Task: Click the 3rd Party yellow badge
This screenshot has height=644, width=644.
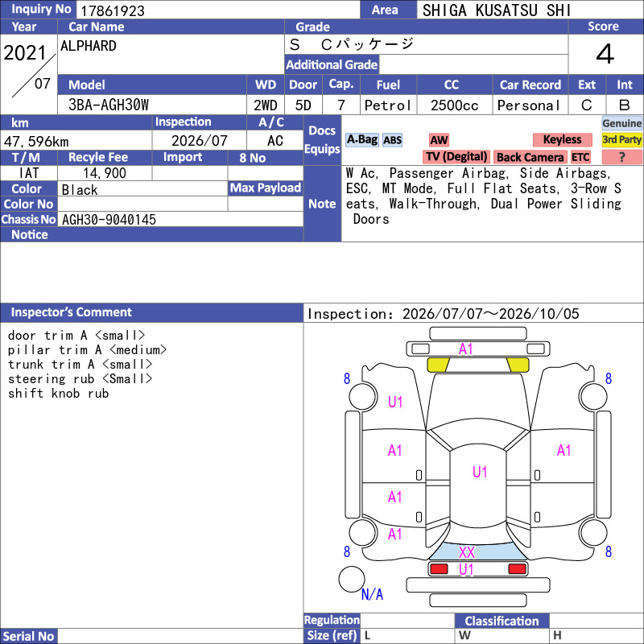Action: click(621, 139)
